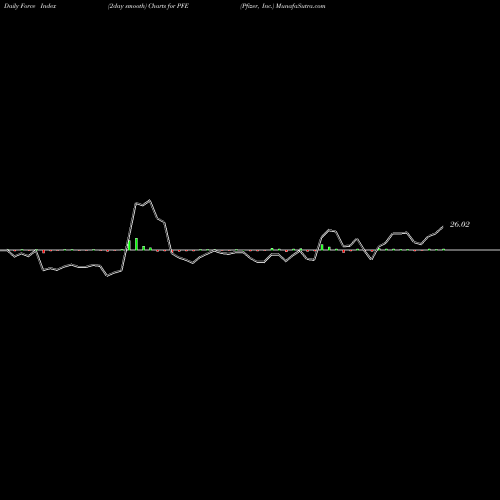The height and width of the screenshot is (500, 500).
Task: Click the 26.02 value label
Action: (460, 224)
